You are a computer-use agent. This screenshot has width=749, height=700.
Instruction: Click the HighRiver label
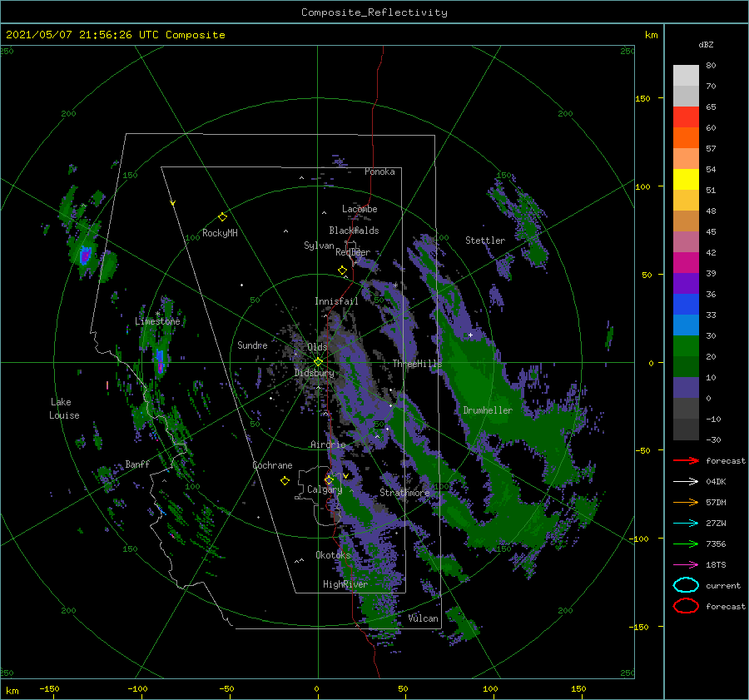345,584
